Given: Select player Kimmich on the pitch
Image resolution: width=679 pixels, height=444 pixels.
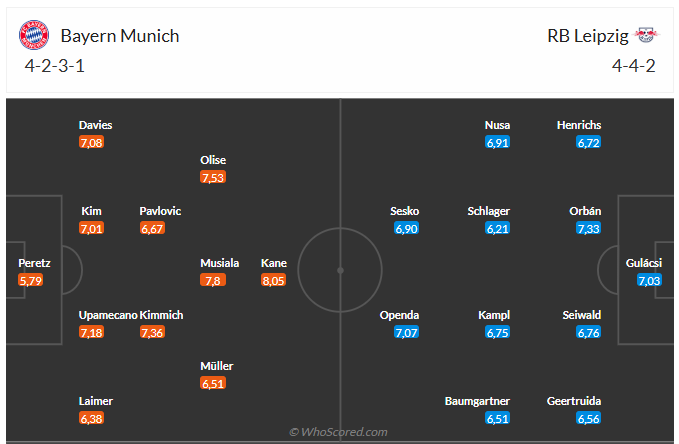Looking at the screenshot, I should coord(161,315).
